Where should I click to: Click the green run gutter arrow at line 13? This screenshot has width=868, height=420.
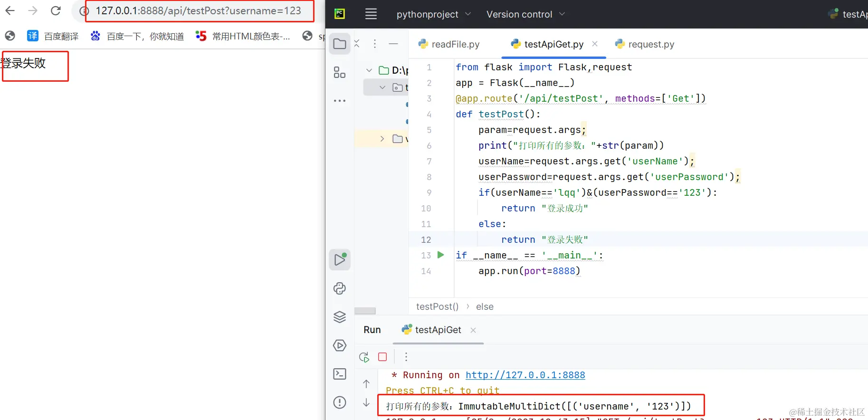(440, 255)
